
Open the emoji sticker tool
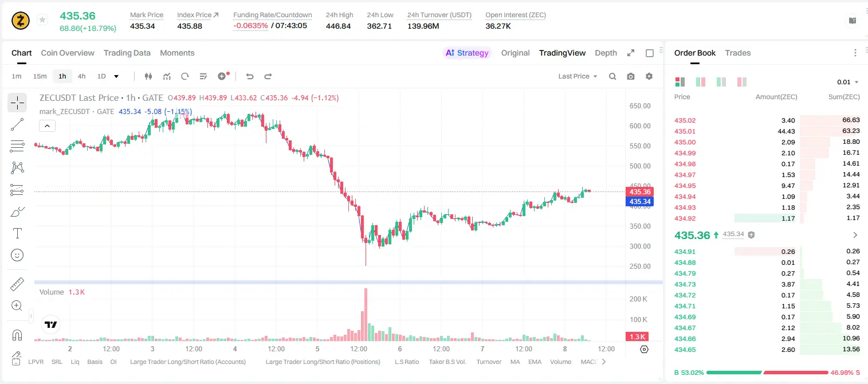[17, 255]
